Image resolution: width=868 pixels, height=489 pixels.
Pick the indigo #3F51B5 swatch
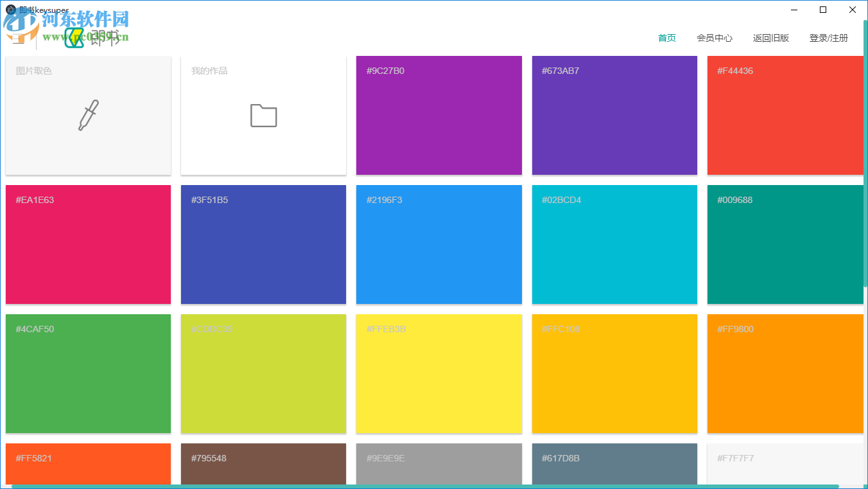pos(263,244)
